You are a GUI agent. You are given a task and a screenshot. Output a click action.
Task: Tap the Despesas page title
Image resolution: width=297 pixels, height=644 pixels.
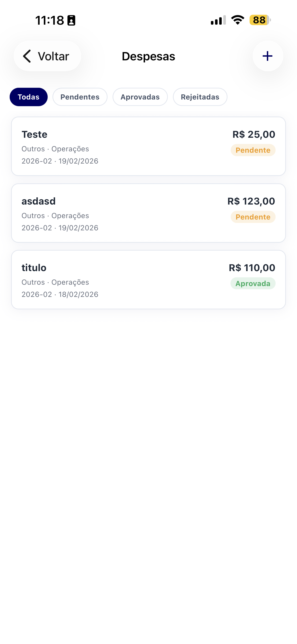(148, 56)
